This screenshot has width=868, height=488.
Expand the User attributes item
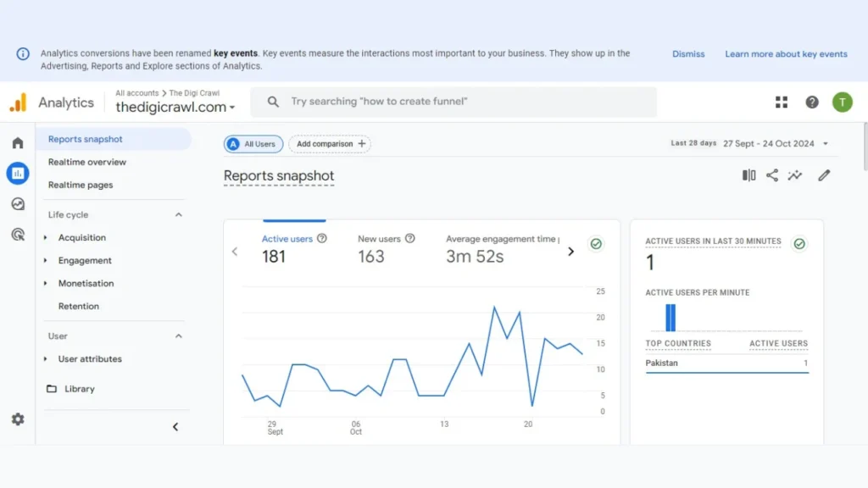(46, 358)
